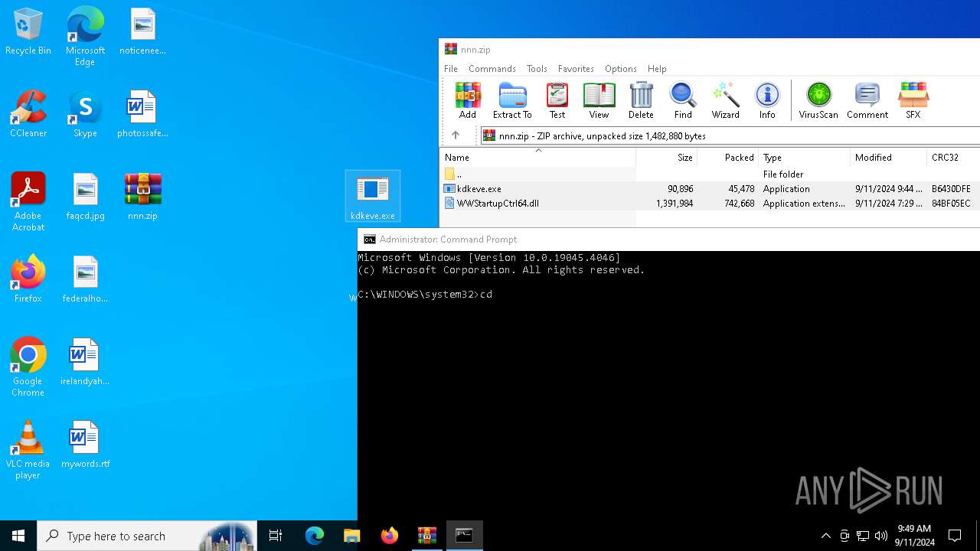The image size is (980, 551).
Task: Switch to WinRAR from the taskbar
Action: (426, 536)
